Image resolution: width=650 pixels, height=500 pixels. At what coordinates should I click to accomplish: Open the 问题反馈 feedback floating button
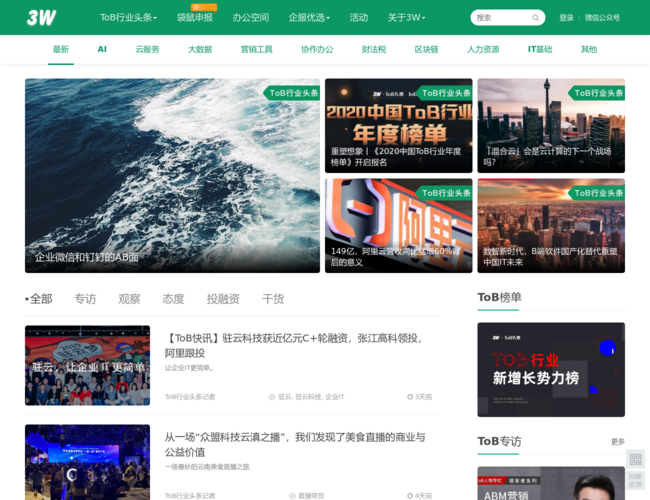(x=635, y=480)
